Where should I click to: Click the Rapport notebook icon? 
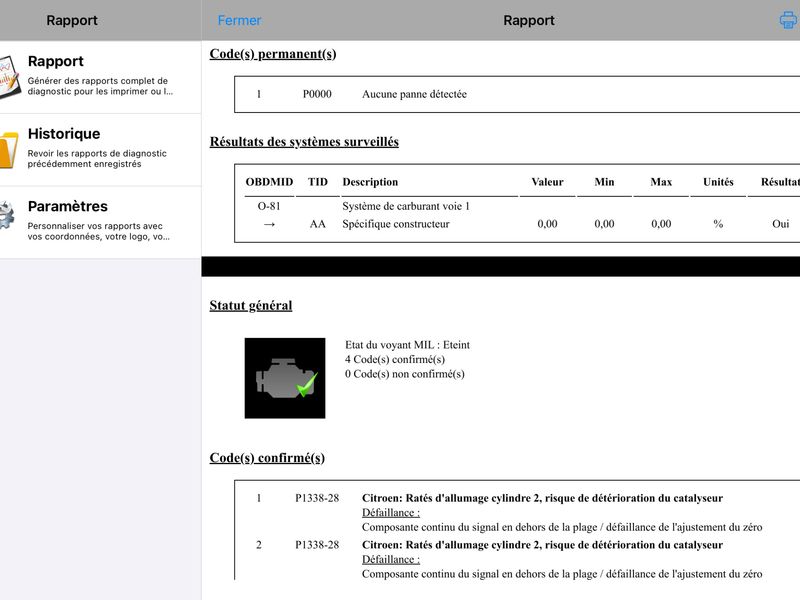point(9,78)
